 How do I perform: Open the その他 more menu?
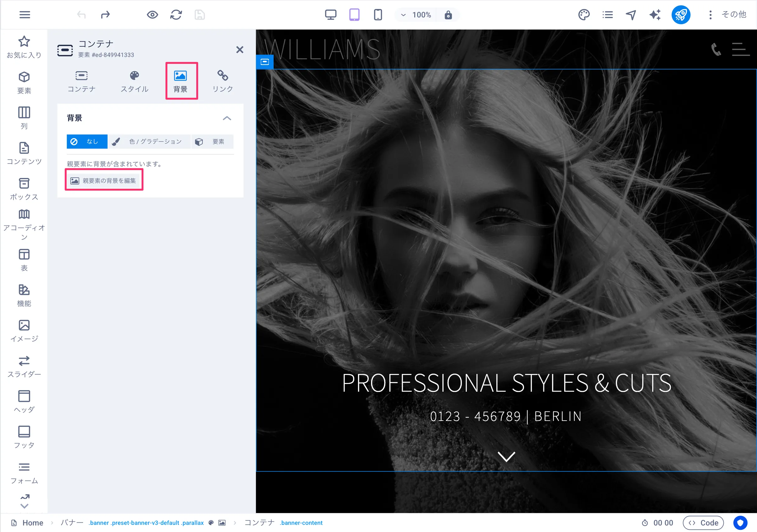[728, 15]
